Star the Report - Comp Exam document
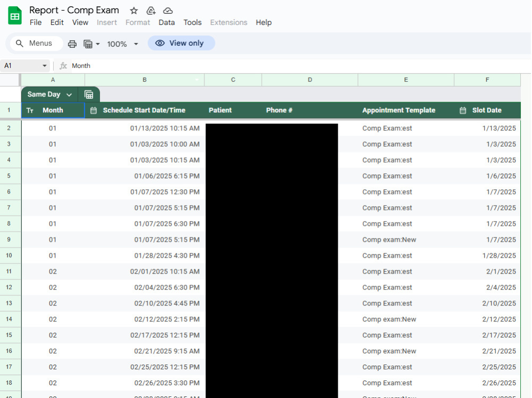Viewport: 532px width, 398px height. click(x=134, y=11)
